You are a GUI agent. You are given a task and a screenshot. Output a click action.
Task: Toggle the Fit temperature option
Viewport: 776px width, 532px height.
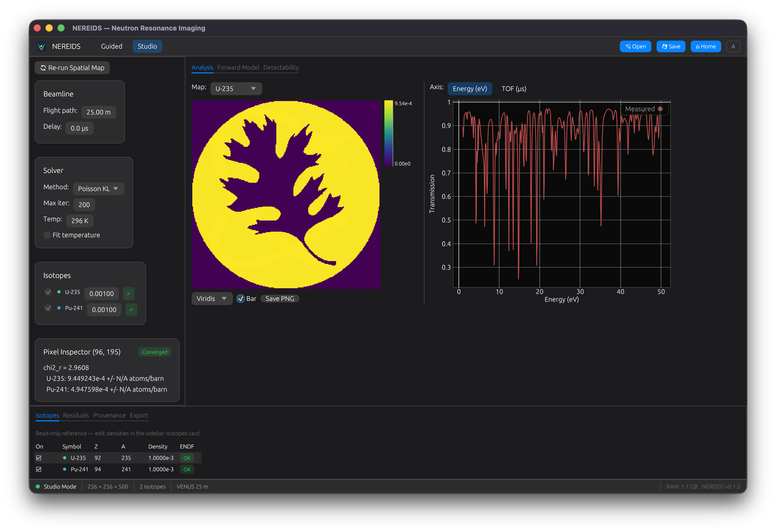point(47,235)
